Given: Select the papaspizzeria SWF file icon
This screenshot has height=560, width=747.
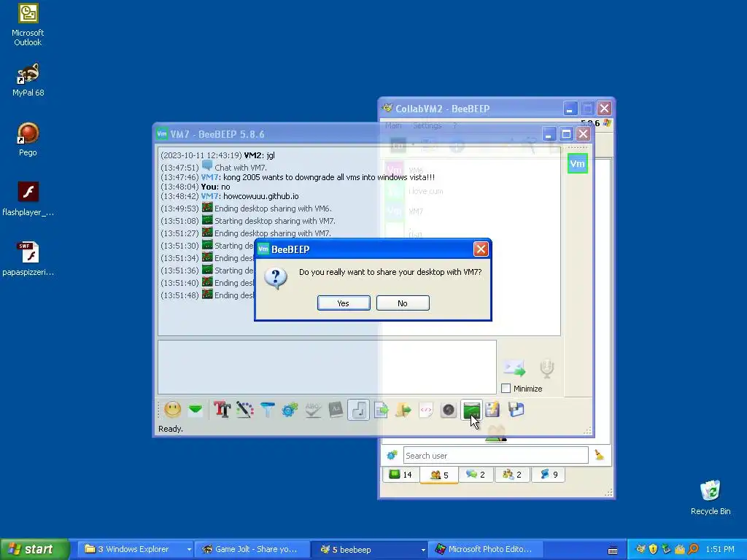Looking at the screenshot, I should tap(28, 259).
